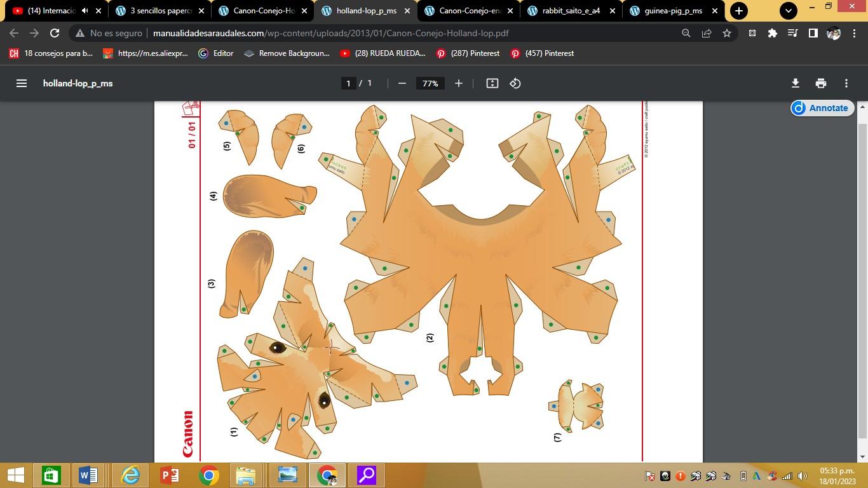Edit the PDF page number field
Image resolution: width=868 pixels, height=488 pixels.
click(x=348, y=83)
